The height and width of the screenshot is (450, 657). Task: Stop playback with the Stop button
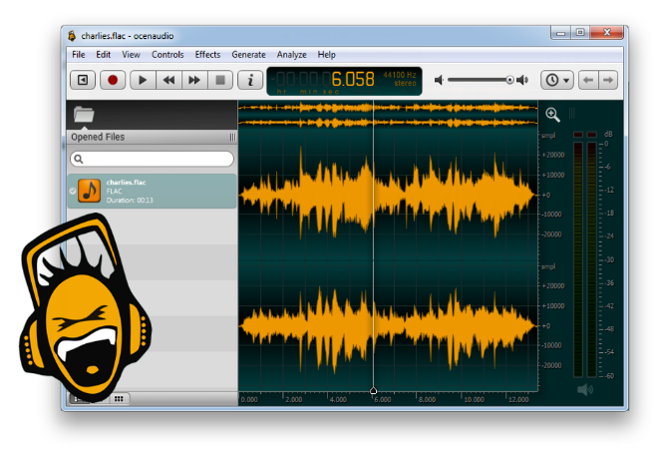pos(220,80)
